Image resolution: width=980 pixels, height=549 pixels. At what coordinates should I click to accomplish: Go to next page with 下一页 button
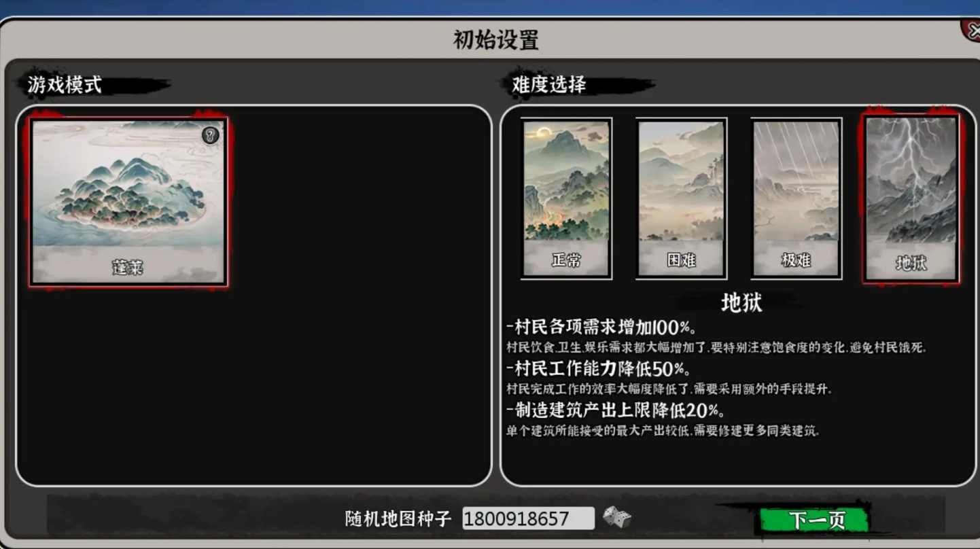coord(816,520)
